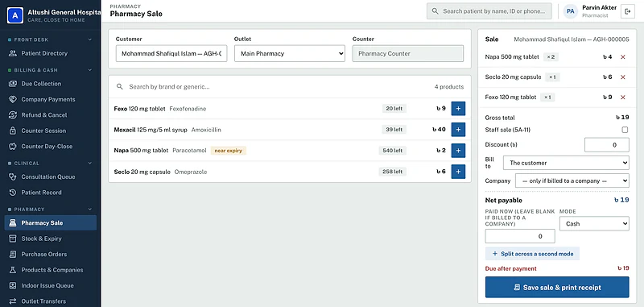Image resolution: width=644 pixels, height=307 pixels.
Task: Click the Net payable label
Action: (504, 201)
